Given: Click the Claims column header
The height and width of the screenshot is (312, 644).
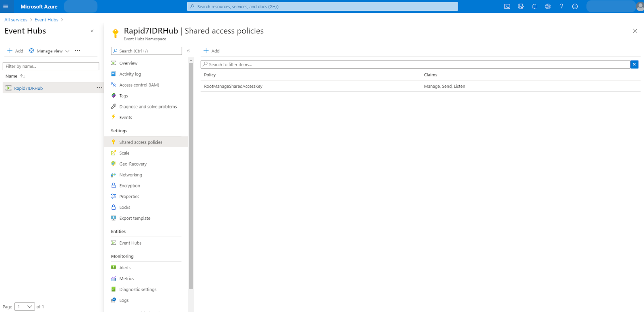Looking at the screenshot, I should 430,75.
